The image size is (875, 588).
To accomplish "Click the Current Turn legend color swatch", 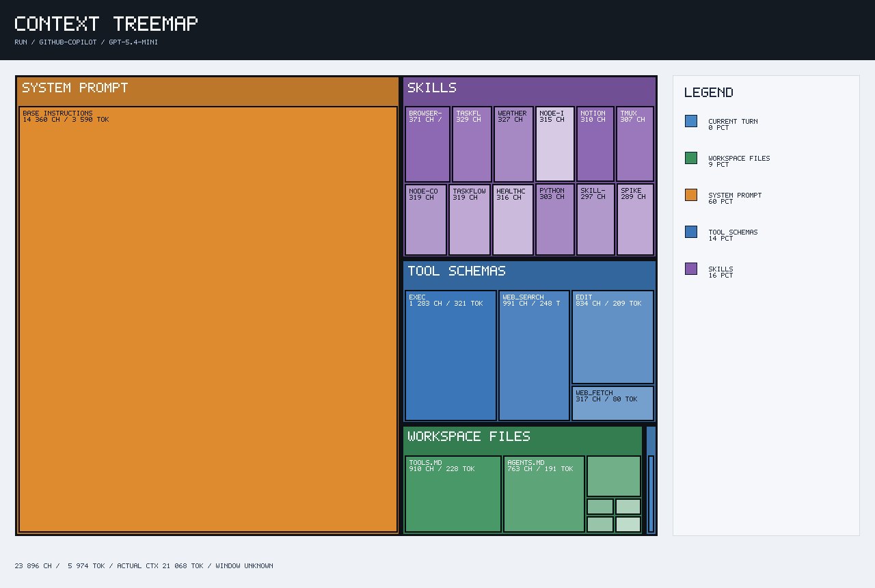I will coord(691,121).
